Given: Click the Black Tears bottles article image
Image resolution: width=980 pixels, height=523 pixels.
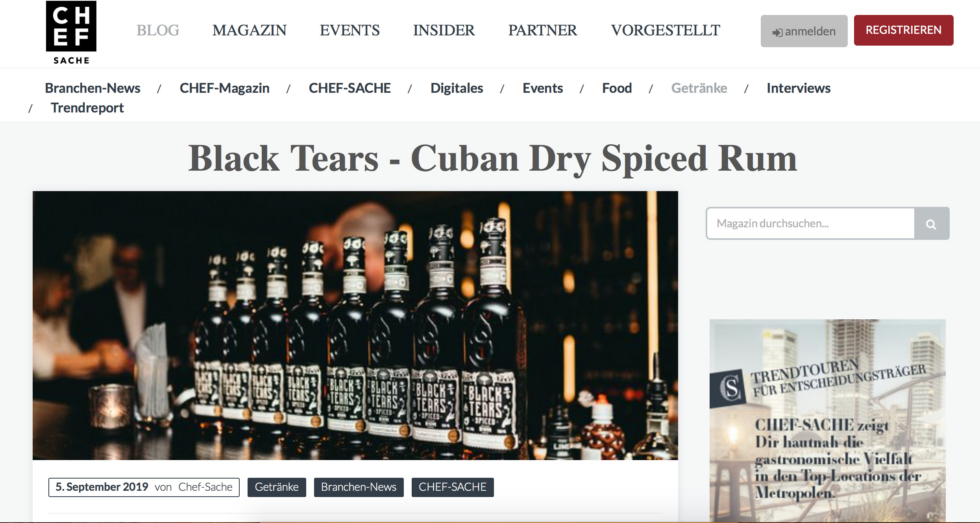Looking at the screenshot, I should tap(355, 325).
